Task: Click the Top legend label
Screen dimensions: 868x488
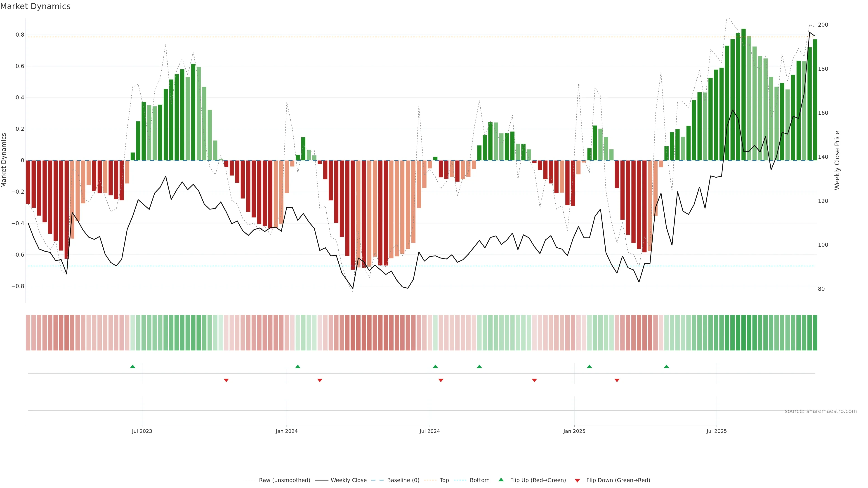Action: click(x=444, y=480)
